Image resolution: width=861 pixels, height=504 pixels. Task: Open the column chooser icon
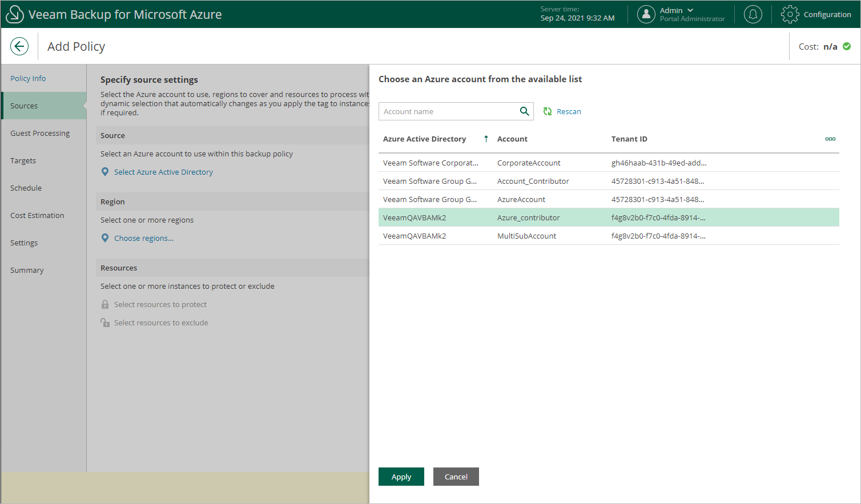[830, 139]
